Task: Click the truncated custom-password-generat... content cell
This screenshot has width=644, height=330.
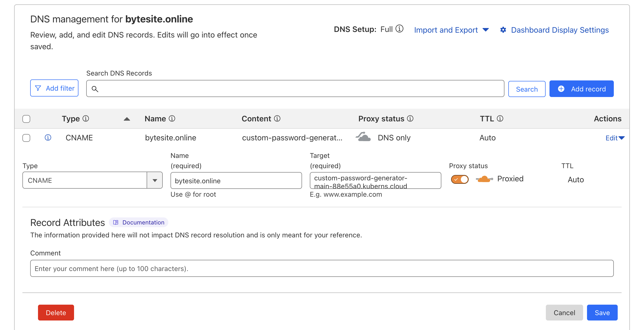Action: 292,138
